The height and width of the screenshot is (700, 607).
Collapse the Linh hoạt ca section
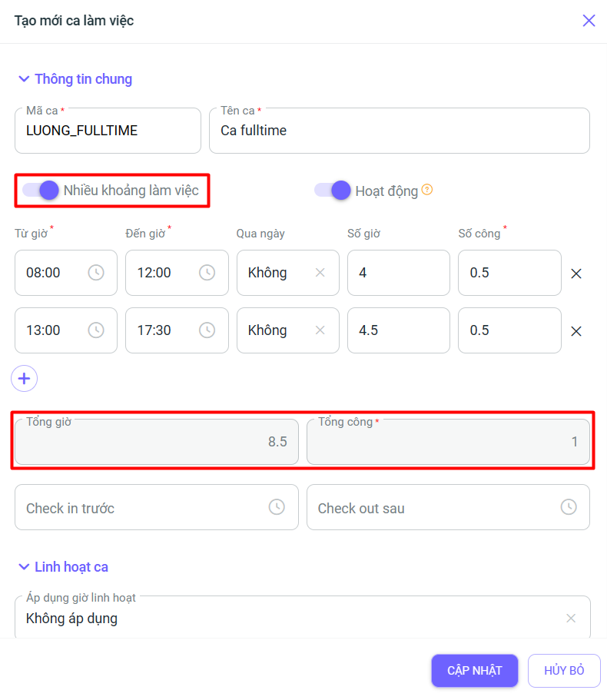[x=25, y=566]
